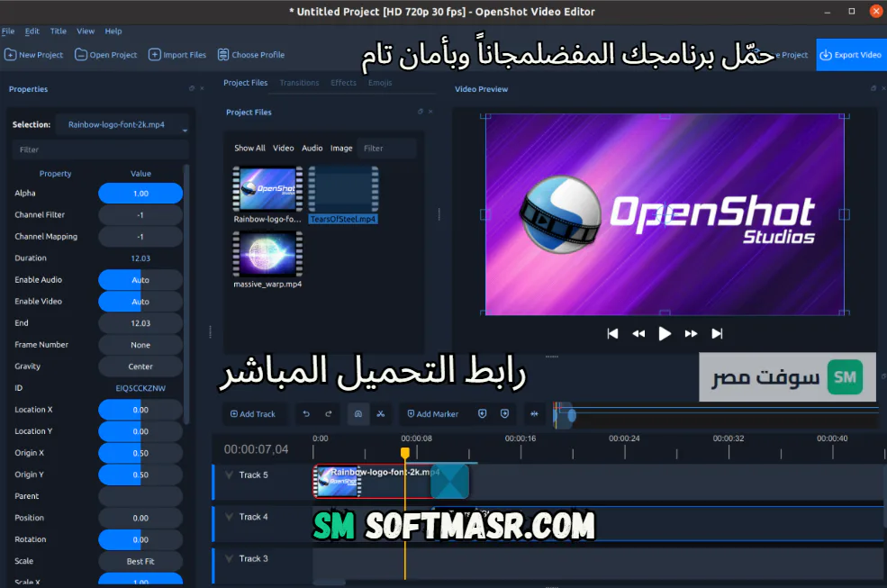Image resolution: width=887 pixels, height=588 pixels.
Task: Open the Edit menu
Action: (x=32, y=32)
